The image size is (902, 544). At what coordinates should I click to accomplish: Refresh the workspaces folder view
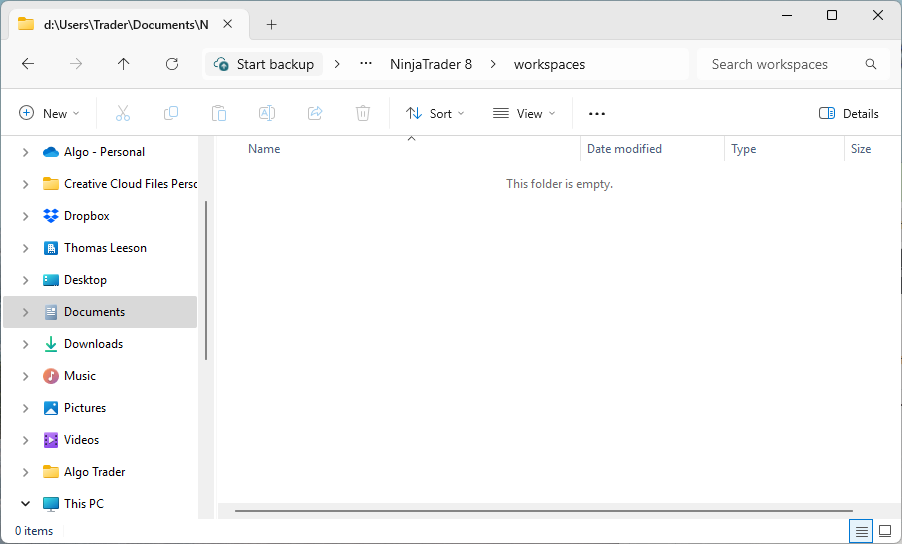(171, 64)
